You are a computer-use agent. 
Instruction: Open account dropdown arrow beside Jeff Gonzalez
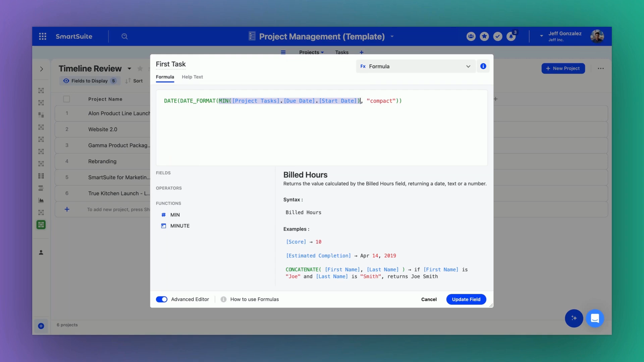coord(541,36)
